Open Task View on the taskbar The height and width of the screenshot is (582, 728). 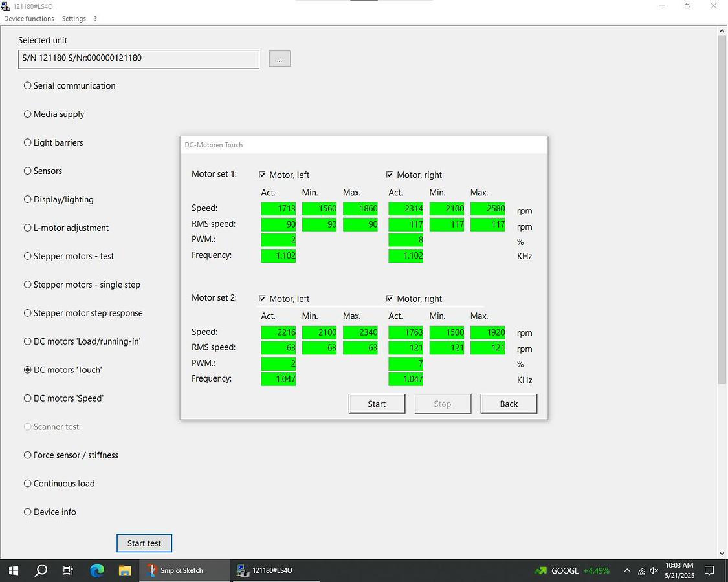coord(69,570)
